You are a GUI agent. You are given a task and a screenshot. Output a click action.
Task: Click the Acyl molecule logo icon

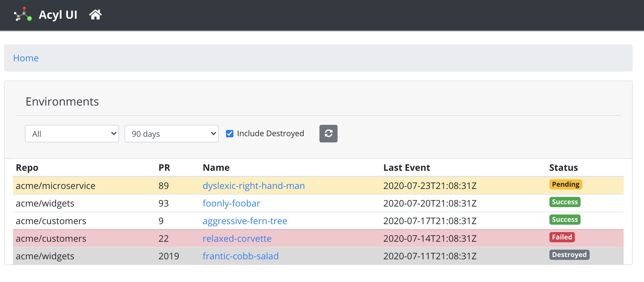click(x=23, y=14)
